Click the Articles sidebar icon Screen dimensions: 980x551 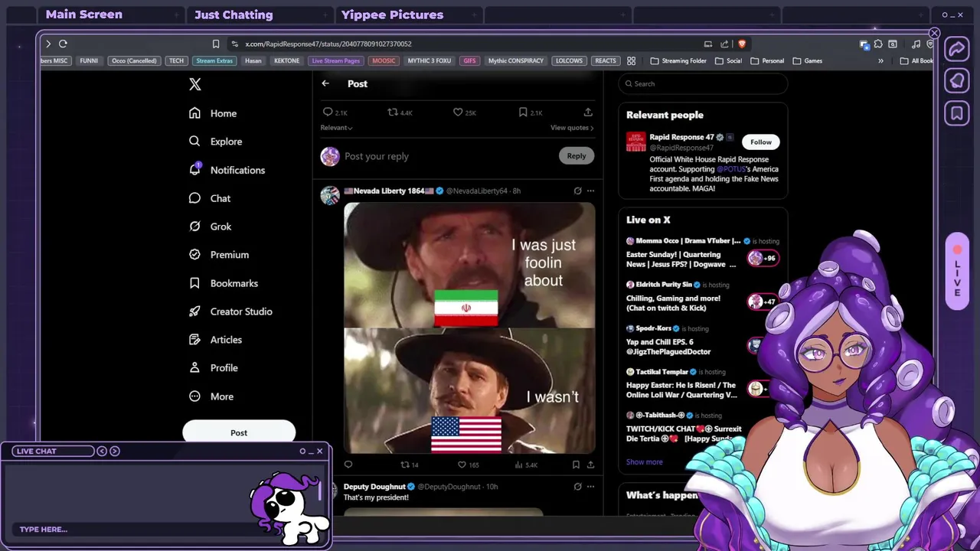click(194, 340)
